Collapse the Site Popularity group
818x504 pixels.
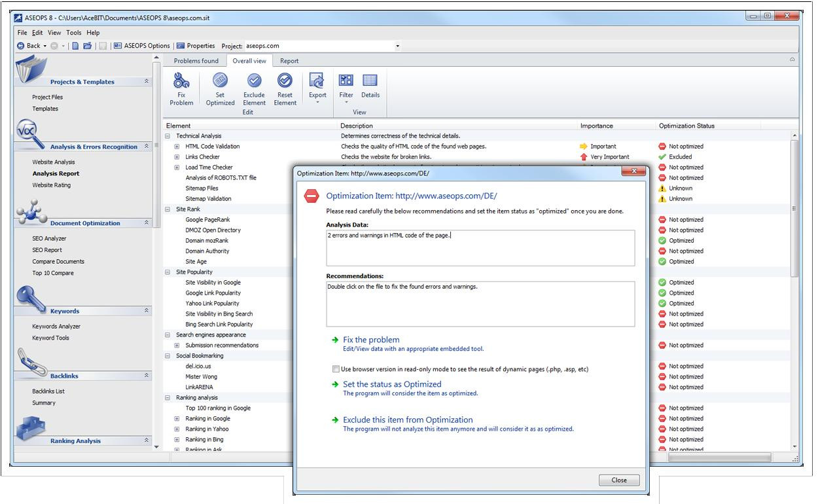[x=168, y=272]
